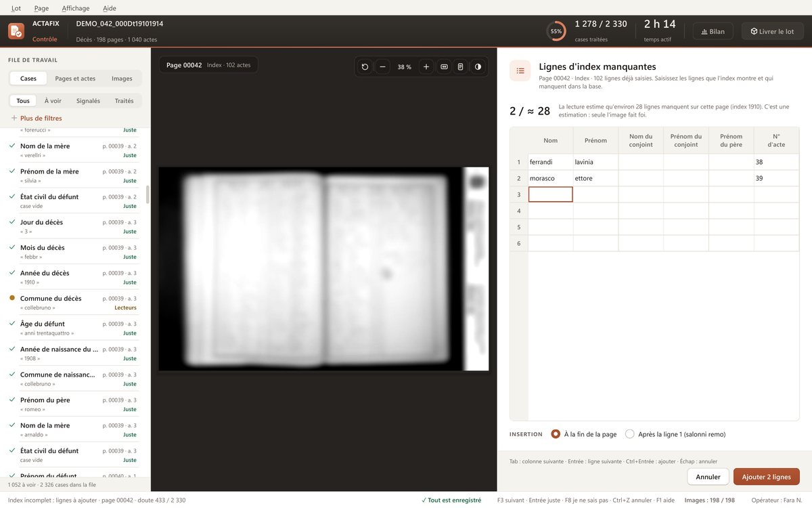The image size is (812, 508).
Task: Click Tout est enregistré status text
Action: 451,500
